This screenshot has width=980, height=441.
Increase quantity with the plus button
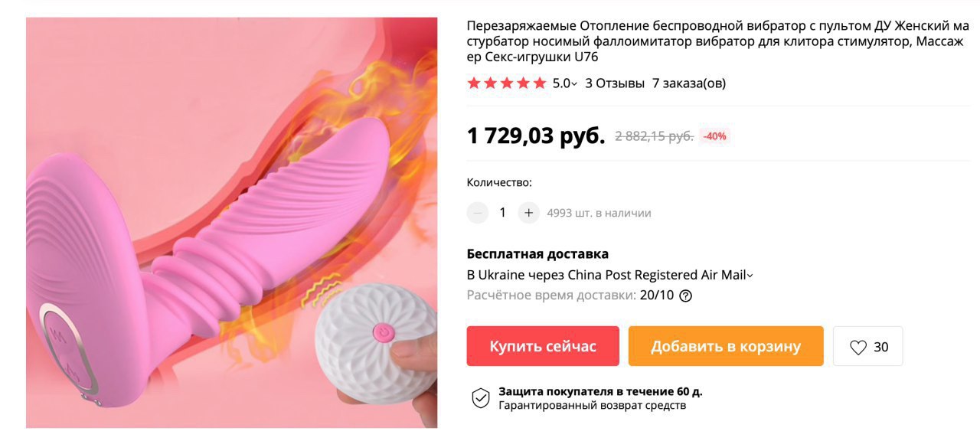(528, 213)
